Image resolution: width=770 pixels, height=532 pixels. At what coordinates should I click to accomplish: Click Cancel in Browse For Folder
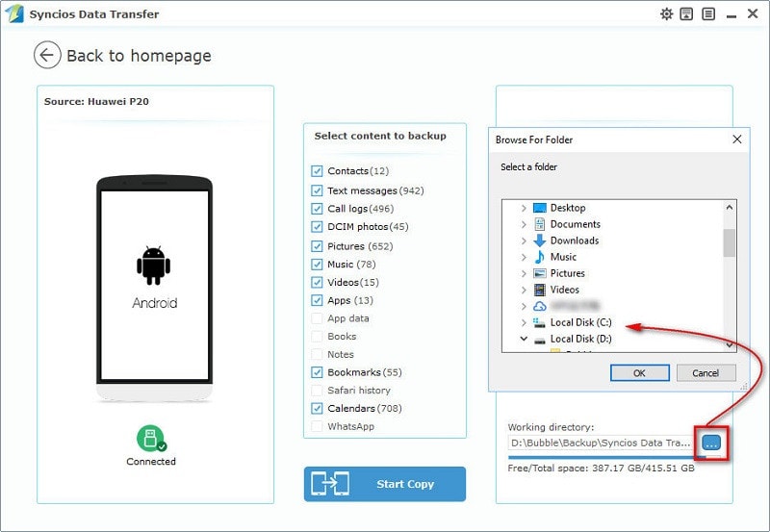point(706,373)
